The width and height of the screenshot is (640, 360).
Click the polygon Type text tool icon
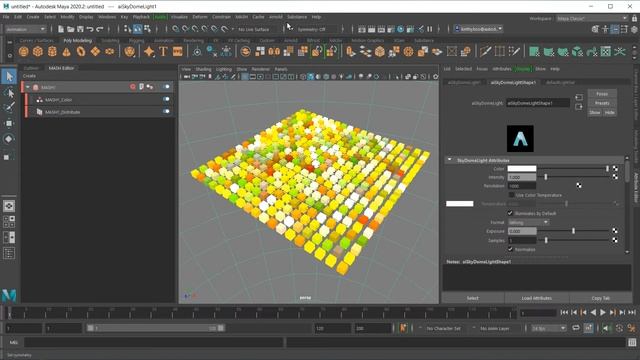tap(163, 51)
